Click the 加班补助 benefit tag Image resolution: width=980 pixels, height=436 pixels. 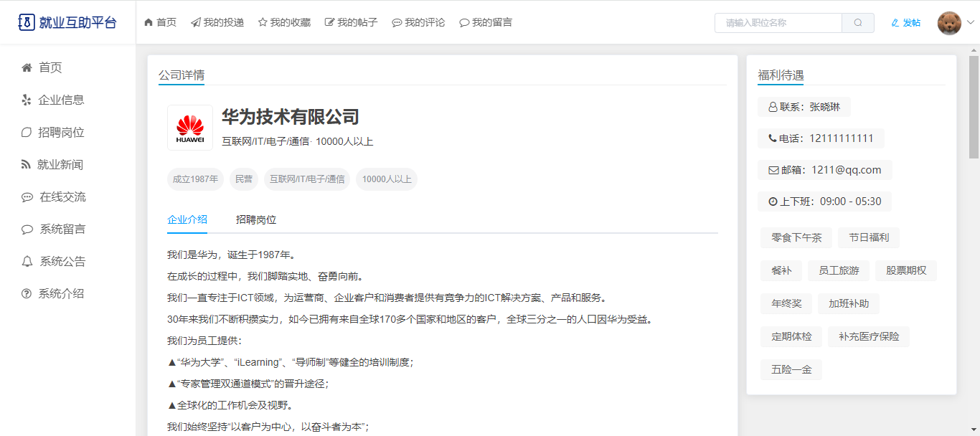[849, 303]
